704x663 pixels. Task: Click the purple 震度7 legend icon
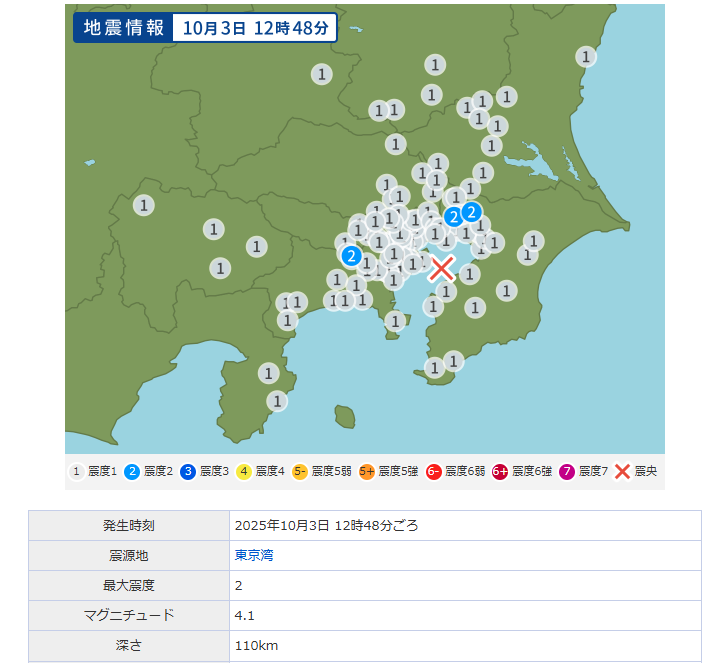[567, 471]
